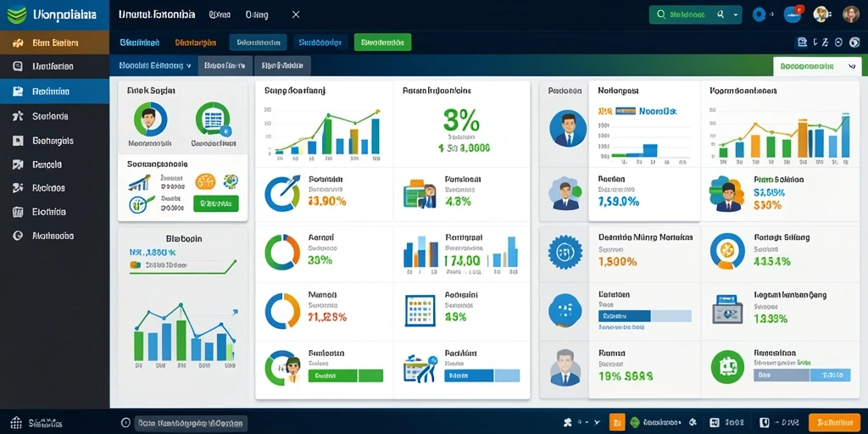Image resolution: width=868 pixels, height=434 pixels.
Task: Expand the first blue dropdown in the sub-tab row
Action: coord(154,65)
